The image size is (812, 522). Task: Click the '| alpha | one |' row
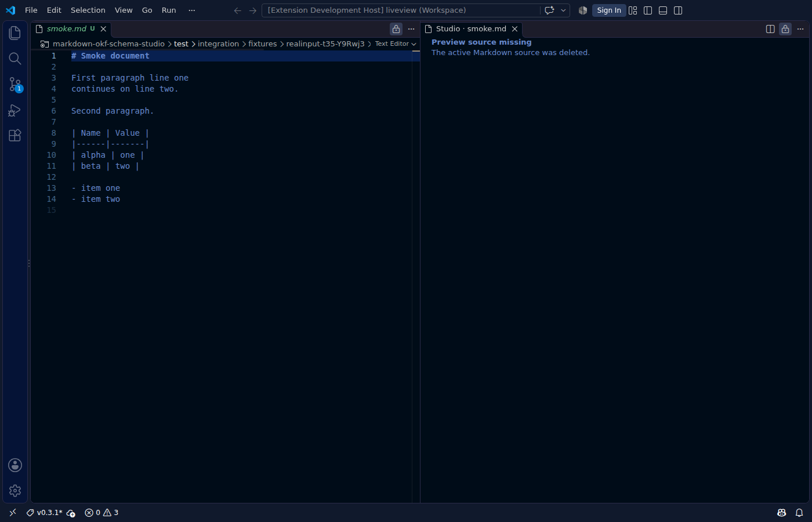(x=108, y=155)
